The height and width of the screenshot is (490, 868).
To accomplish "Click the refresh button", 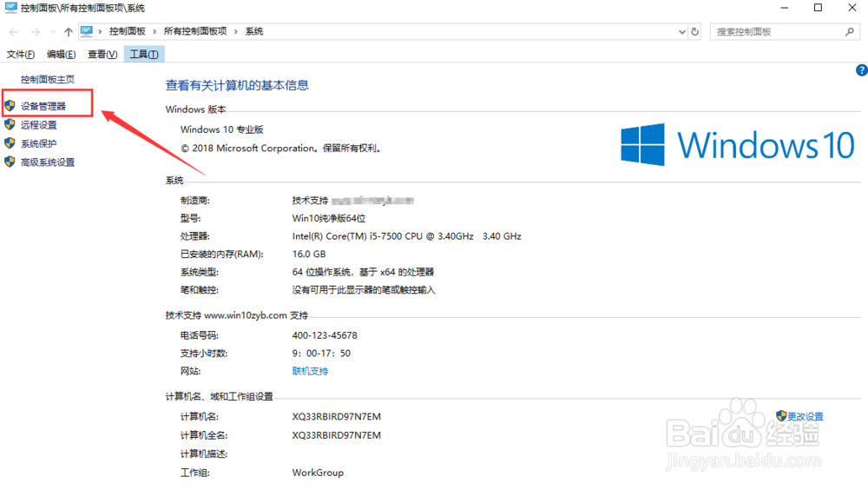I will pos(695,31).
